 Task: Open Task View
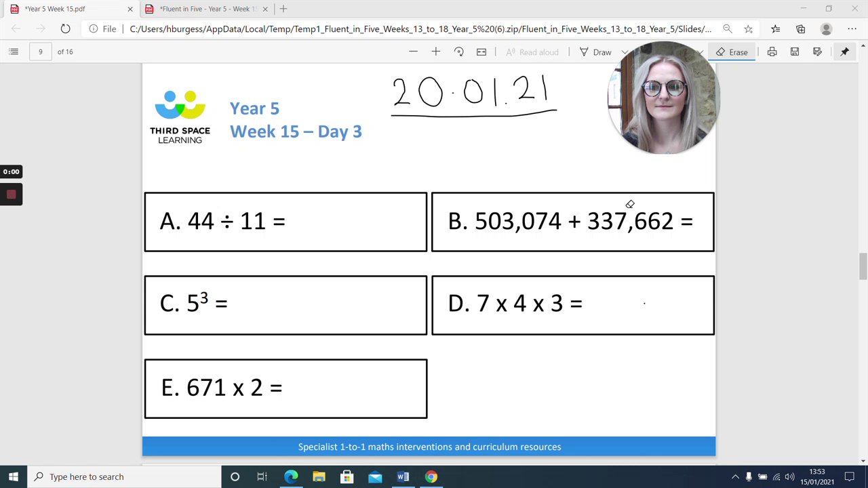pyautogui.click(x=262, y=476)
